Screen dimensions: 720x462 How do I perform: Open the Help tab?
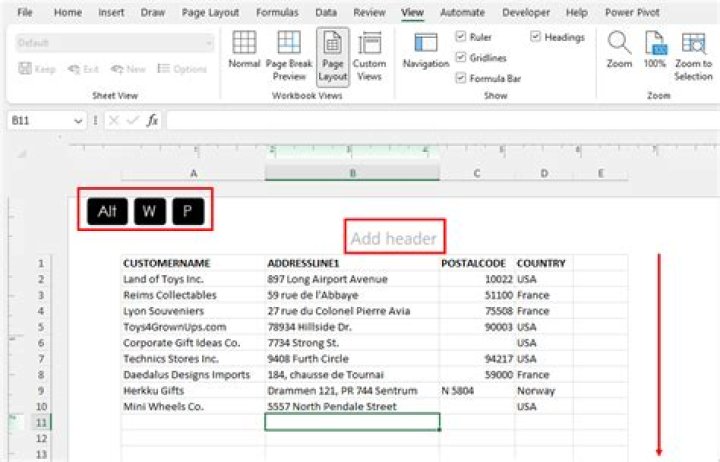point(577,12)
